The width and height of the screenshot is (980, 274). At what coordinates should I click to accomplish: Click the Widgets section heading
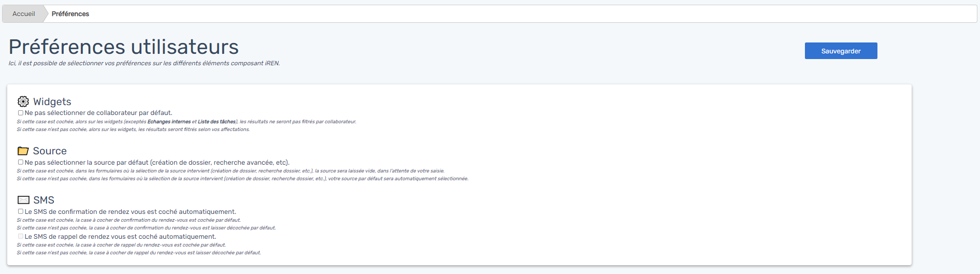point(52,102)
